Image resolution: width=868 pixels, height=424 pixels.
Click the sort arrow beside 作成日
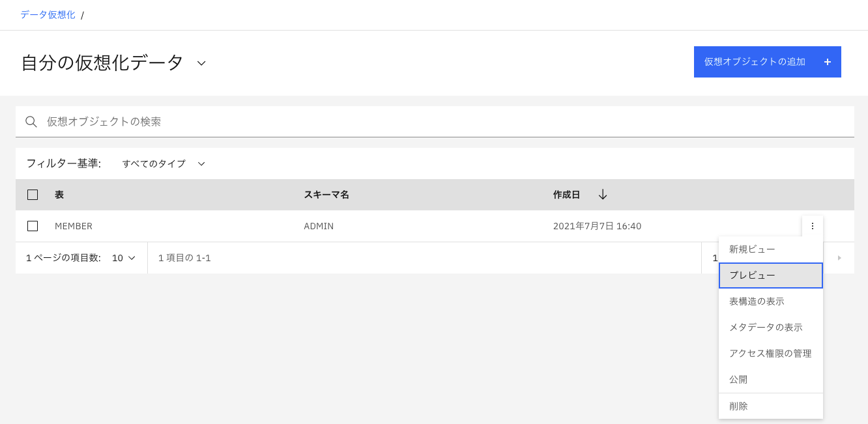click(x=603, y=195)
